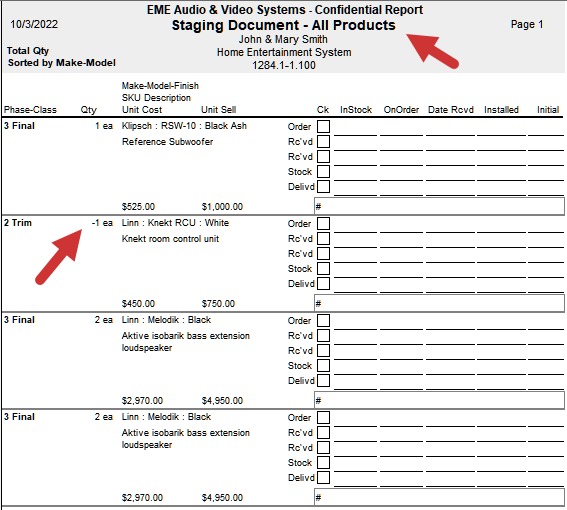Screen dimensions: 567x510
Task: Click 'Sorted by Make-Model' text
Action: (62, 63)
